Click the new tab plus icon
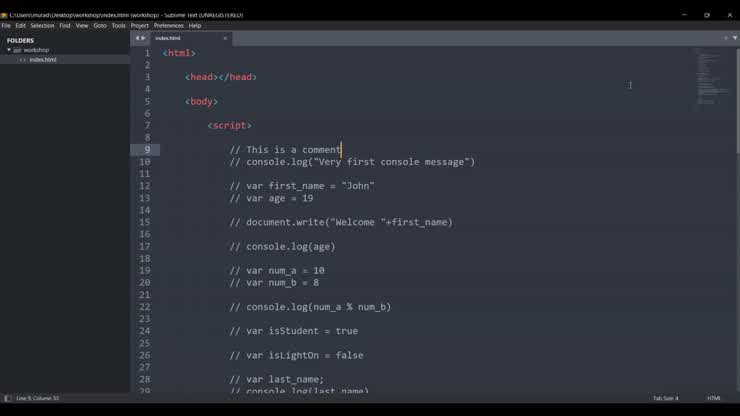Screen dimensions: 740x416 click(725, 38)
